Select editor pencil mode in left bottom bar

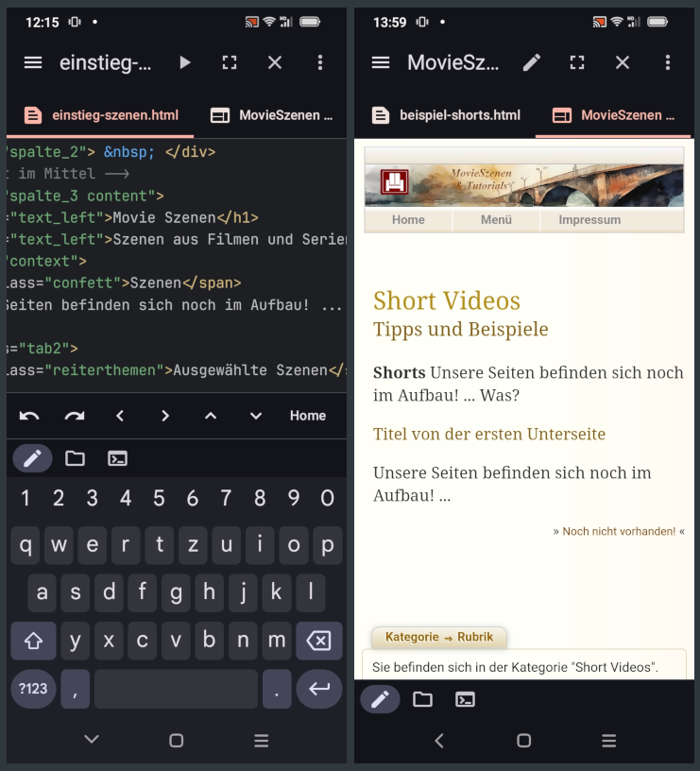pos(32,459)
